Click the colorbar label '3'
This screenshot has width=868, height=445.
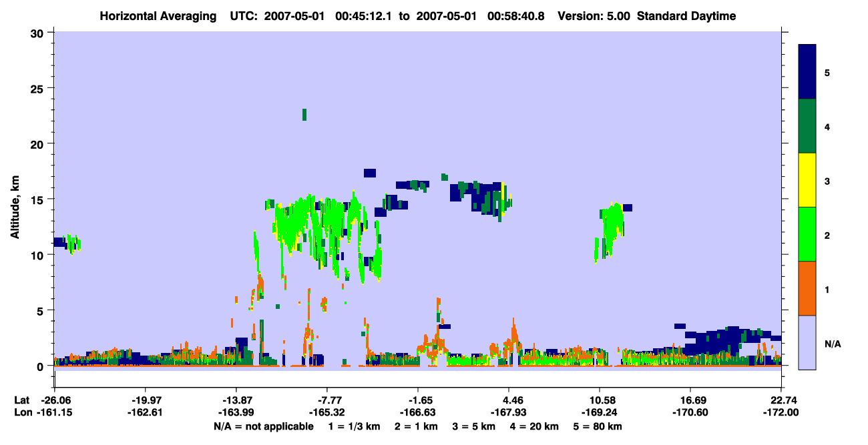click(x=827, y=180)
